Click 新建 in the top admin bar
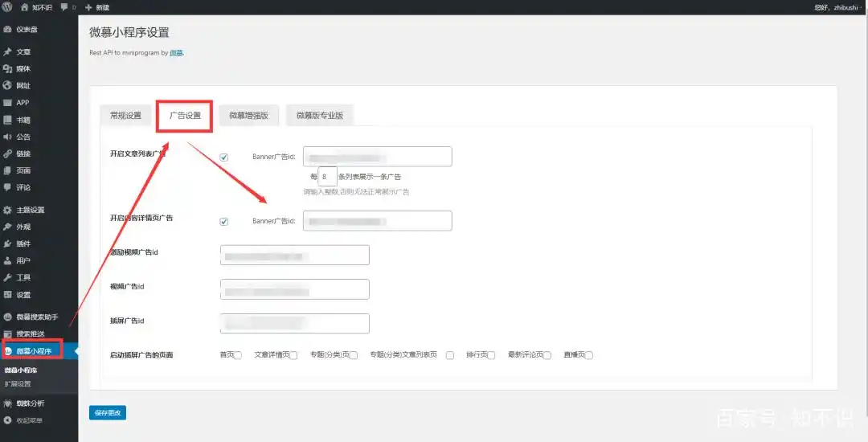The height and width of the screenshot is (442, 868). click(96, 6)
